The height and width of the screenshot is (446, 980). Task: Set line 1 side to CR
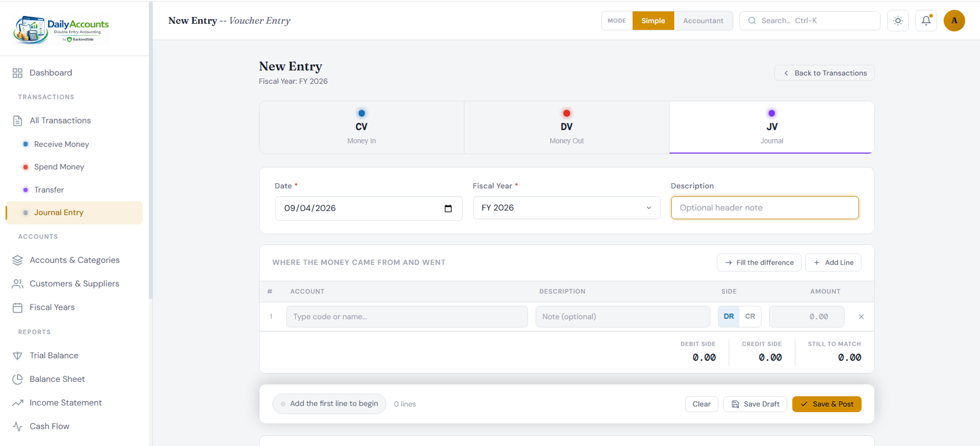tap(750, 317)
